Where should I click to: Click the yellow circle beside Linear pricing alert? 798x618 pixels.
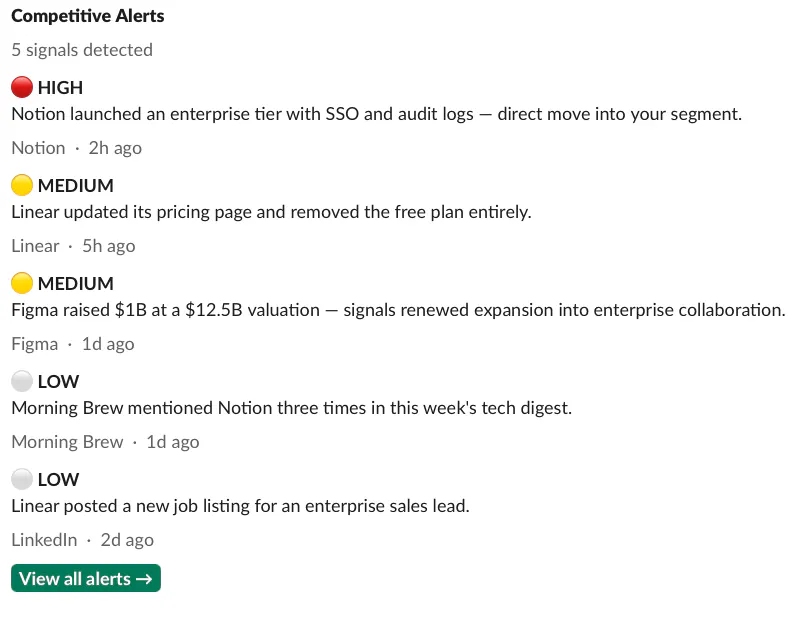tap(22, 185)
